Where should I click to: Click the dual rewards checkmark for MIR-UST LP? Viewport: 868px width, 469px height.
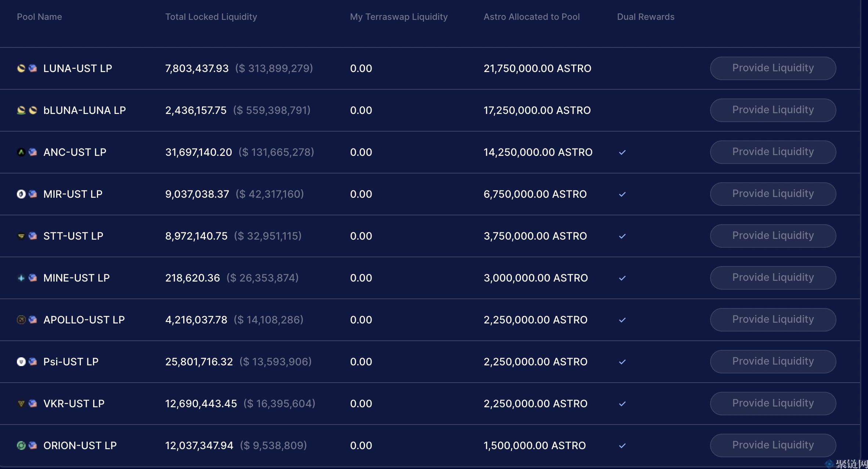click(622, 194)
